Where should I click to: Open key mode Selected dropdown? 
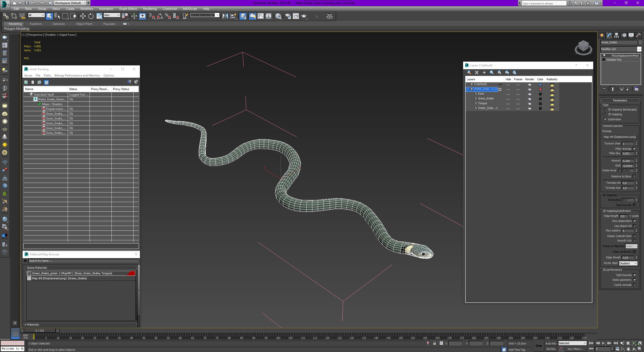[572, 343]
